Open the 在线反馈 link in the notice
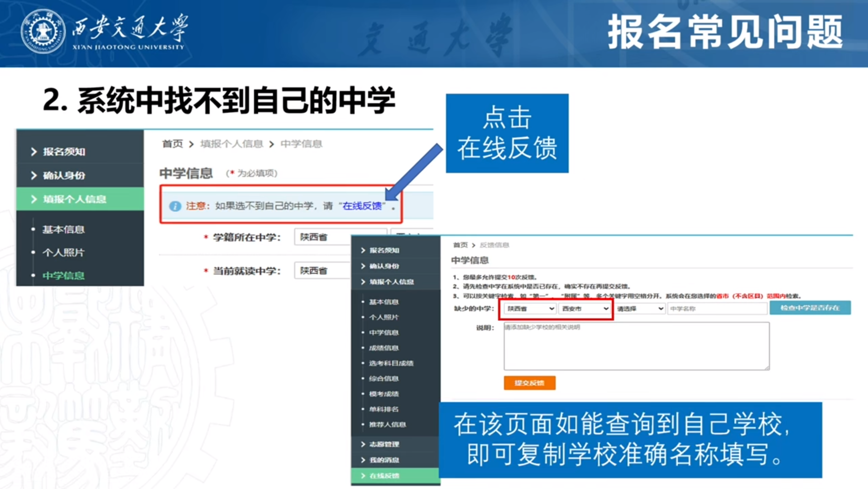868x489 pixels. tap(362, 206)
